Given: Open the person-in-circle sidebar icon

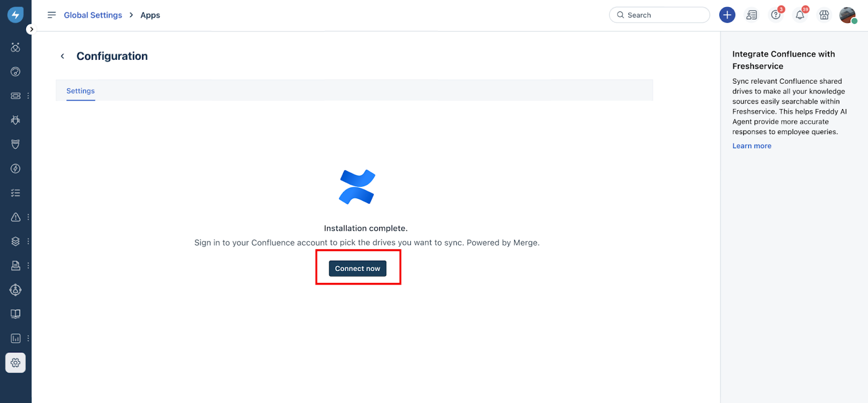Looking at the screenshot, I should (x=16, y=289).
